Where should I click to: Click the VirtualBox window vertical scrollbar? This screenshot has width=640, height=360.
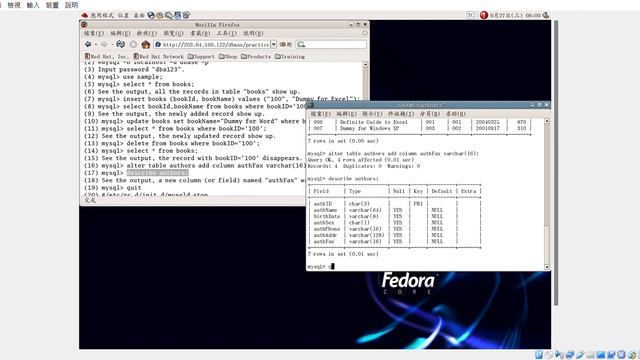556,162
